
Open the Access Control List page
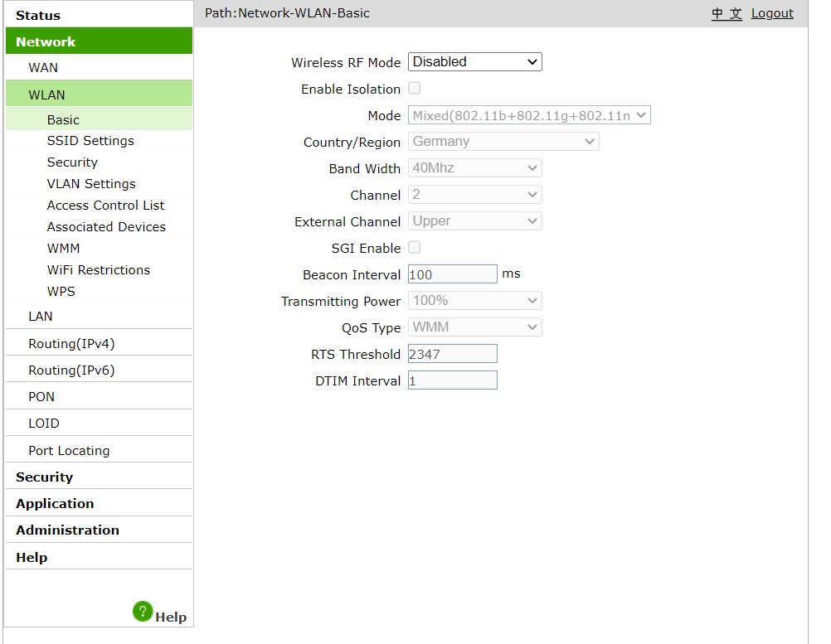pos(105,206)
